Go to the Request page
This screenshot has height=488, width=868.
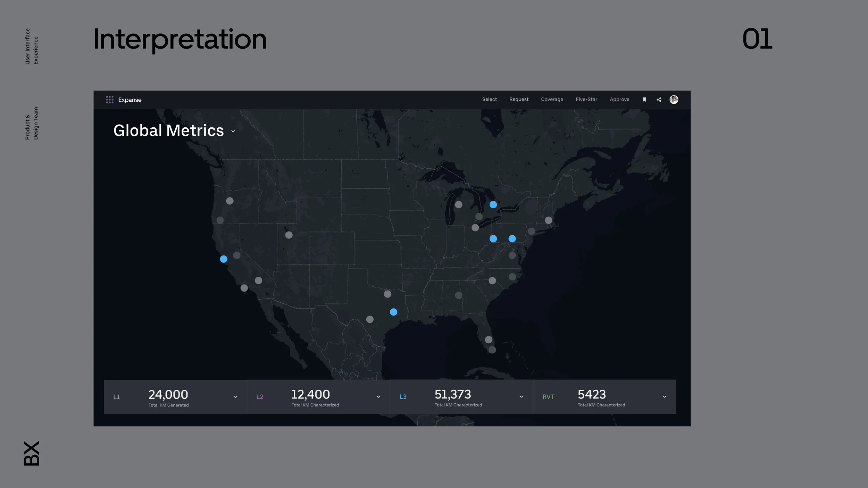pos(519,99)
